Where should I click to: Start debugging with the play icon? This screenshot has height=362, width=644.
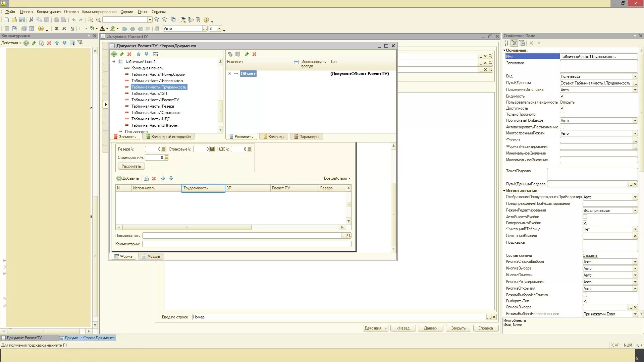pyautogui.click(x=41, y=28)
